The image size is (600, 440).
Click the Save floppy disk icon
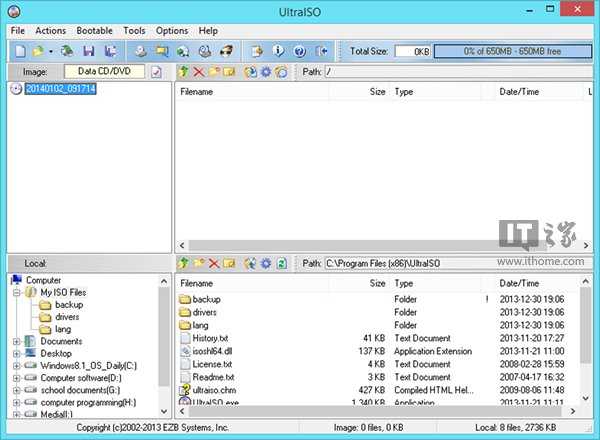pyautogui.click(x=89, y=51)
